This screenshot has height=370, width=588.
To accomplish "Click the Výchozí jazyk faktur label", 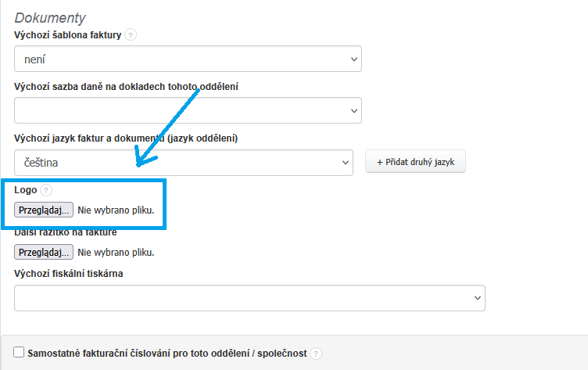I will tap(125, 138).
